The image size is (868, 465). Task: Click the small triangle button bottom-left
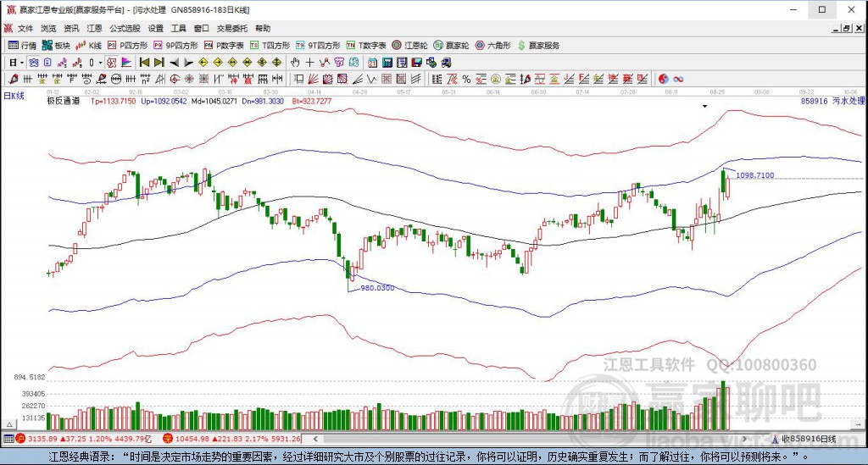coord(8,424)
